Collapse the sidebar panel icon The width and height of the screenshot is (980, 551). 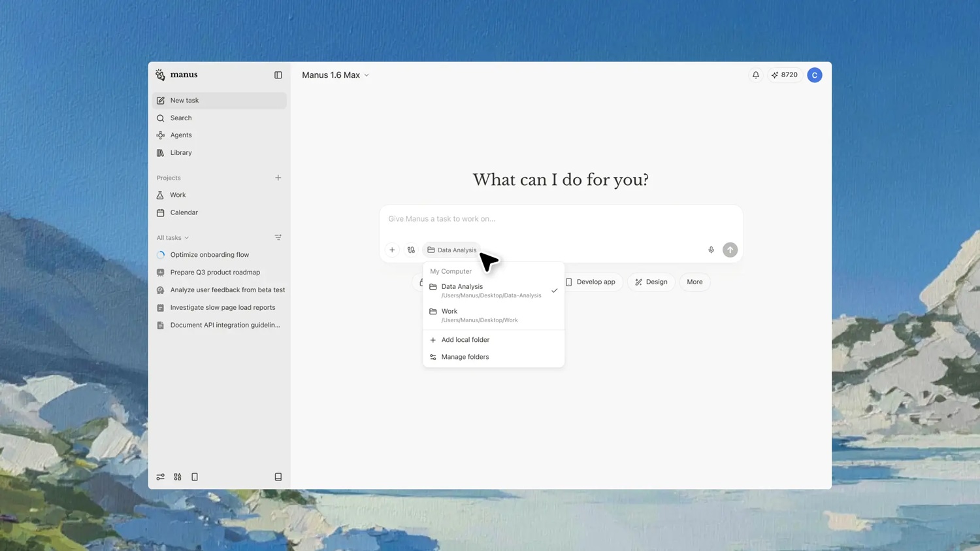point(278,75)
